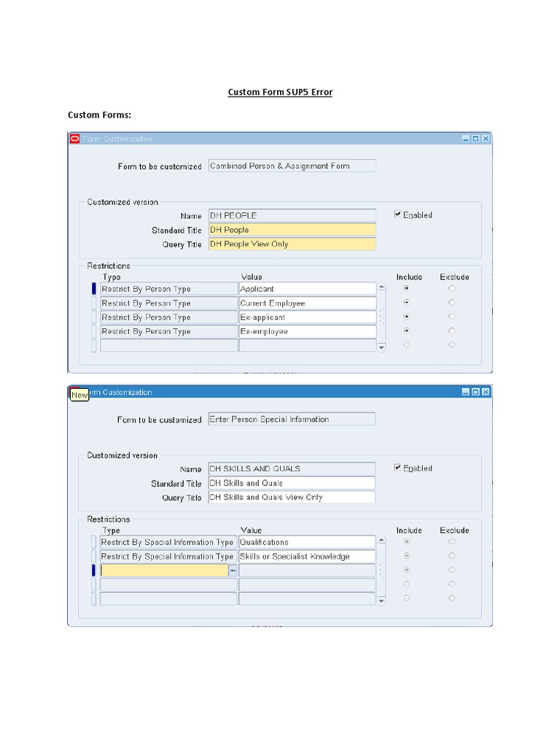Click the Enter Person Special Information field

point(292,419)
